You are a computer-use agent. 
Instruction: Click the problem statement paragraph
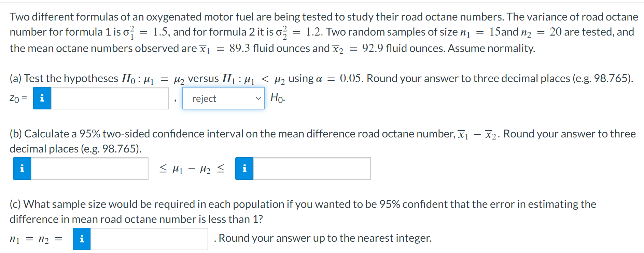pyautogui.click(x=324, y=33)
